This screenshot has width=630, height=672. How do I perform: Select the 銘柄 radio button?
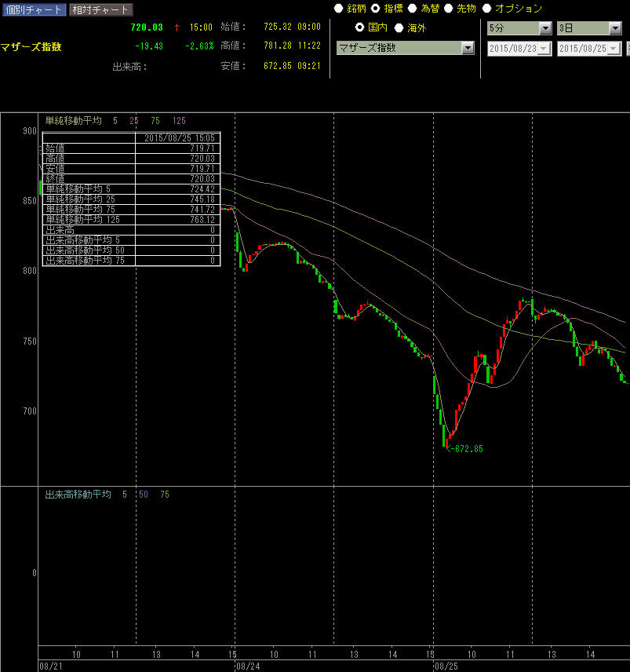tap(339, 9)
